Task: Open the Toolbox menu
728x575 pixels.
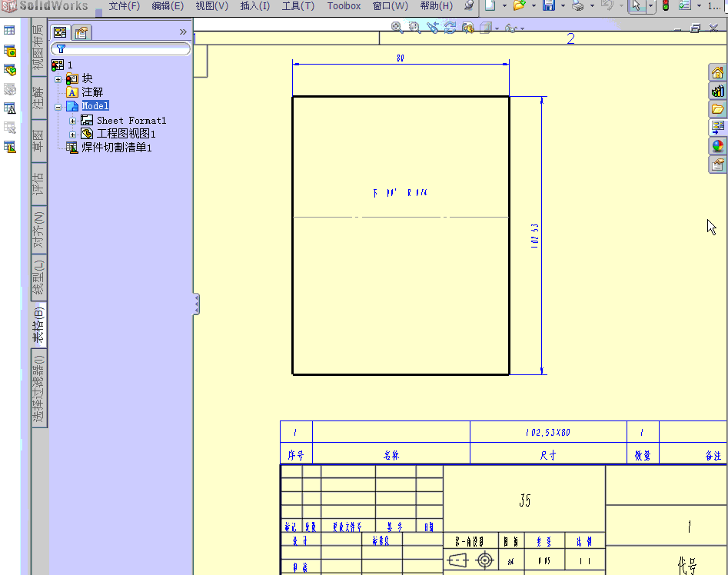Action: (x=344, y=6)
